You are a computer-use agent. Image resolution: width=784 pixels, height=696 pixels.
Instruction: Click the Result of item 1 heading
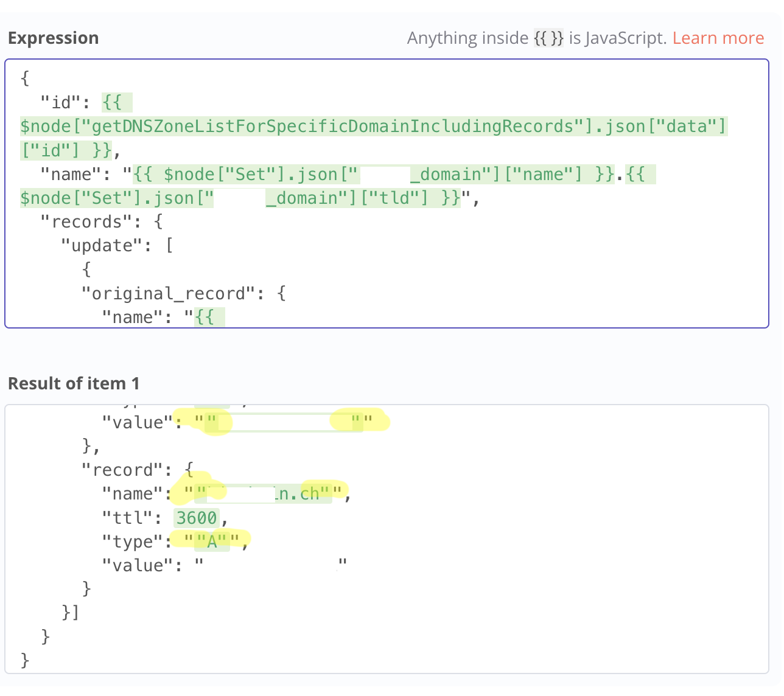74,384
